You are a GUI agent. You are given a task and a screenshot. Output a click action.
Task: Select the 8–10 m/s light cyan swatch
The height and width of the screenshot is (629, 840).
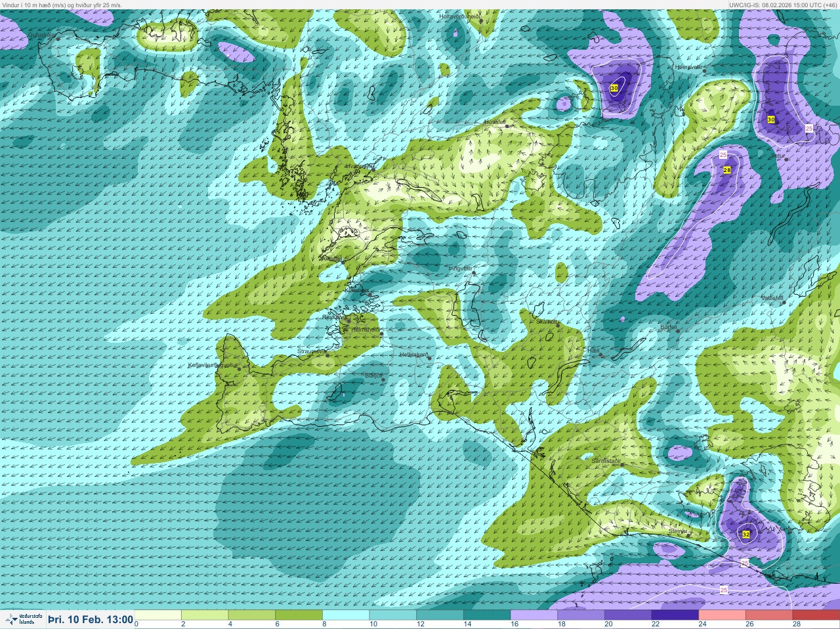click(346, 615)
